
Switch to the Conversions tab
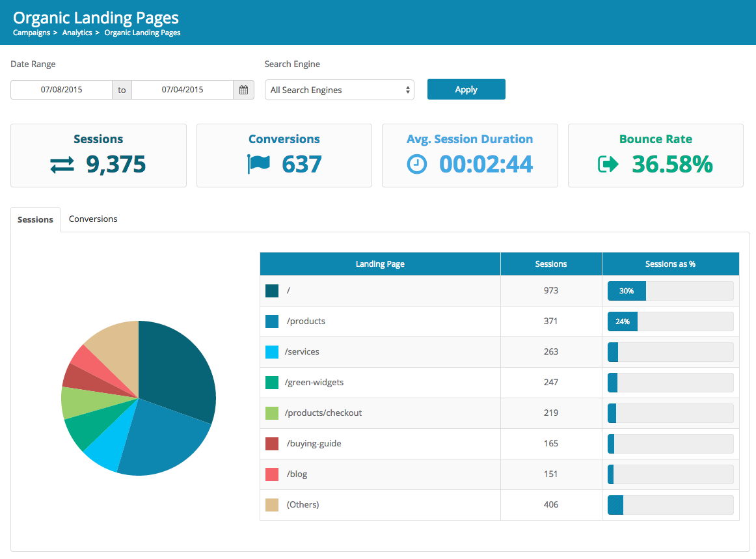click(x=93, y=219)
